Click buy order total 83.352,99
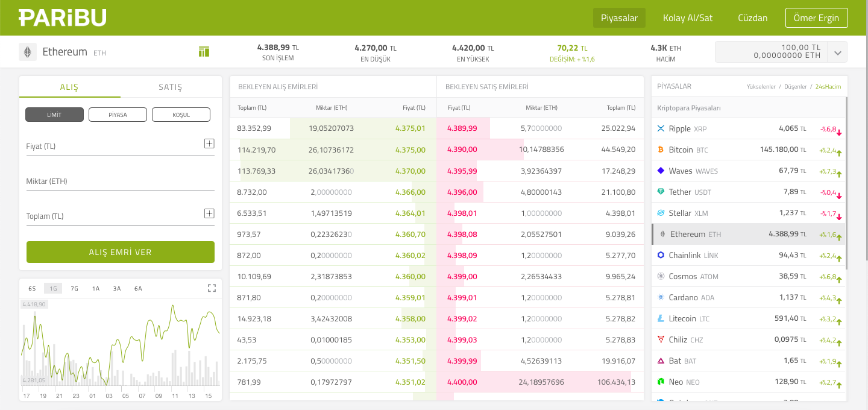The height and width of the screenshot is (410, 868). (254, 128)
